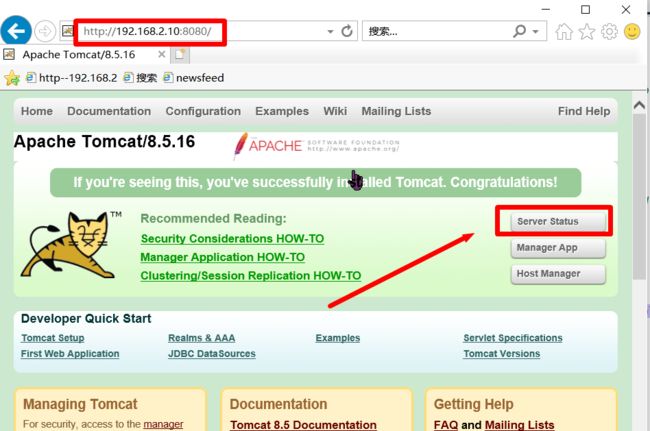This screenshot has height=431, width=650.
Task: Minimize the browser window
Action: (x=546, y=9)
